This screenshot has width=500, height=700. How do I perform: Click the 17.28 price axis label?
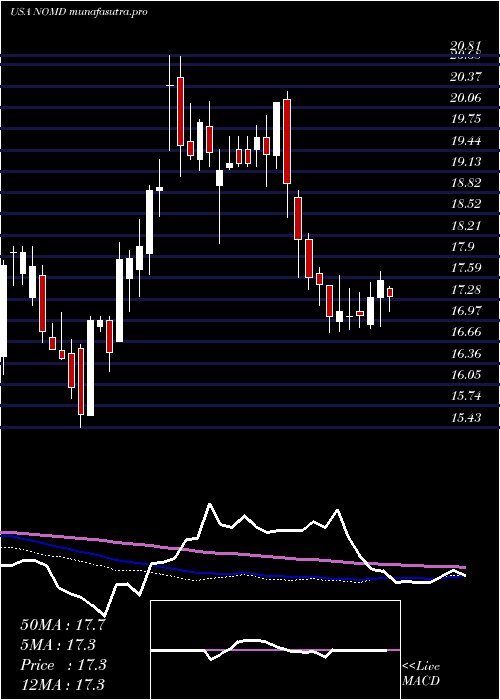click(466, 290)
